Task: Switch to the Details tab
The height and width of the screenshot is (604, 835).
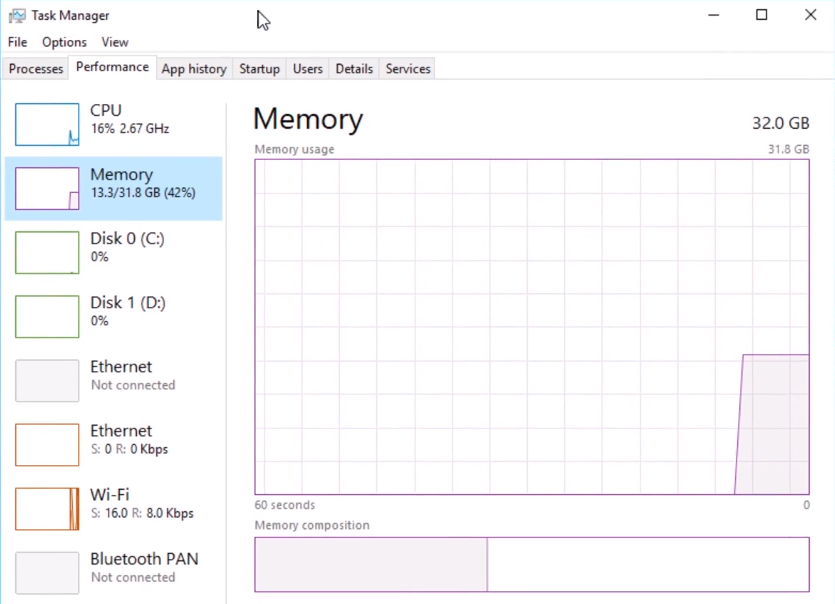Action: click(x=354, y=69)
